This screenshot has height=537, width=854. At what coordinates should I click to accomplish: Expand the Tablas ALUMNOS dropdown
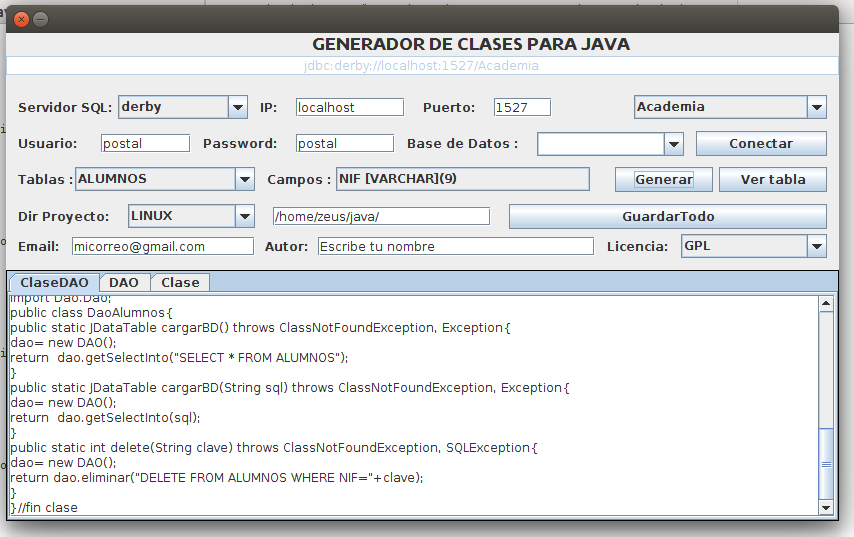pos(244,180)
